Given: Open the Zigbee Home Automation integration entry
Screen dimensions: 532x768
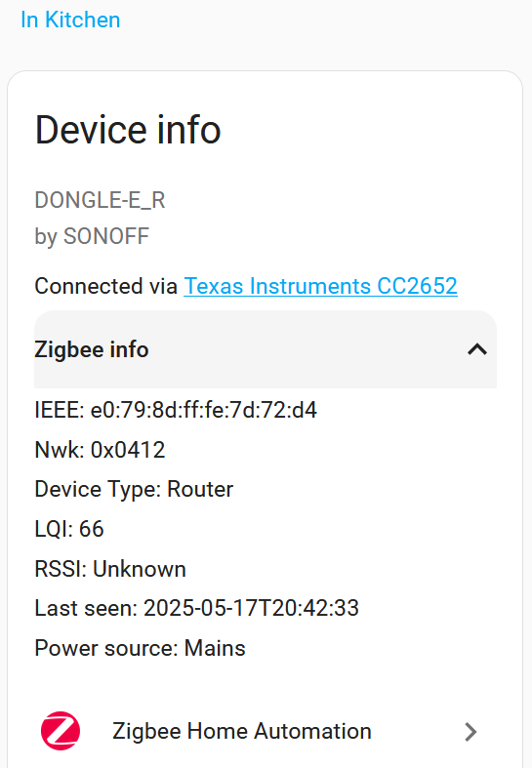Looking at the screenshot, I should coord(266,731).
